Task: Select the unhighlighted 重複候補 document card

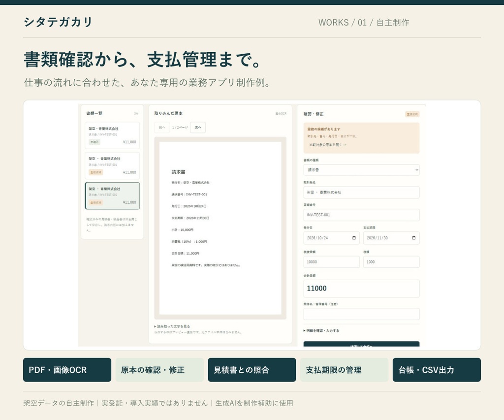Action: coord(112,165)
